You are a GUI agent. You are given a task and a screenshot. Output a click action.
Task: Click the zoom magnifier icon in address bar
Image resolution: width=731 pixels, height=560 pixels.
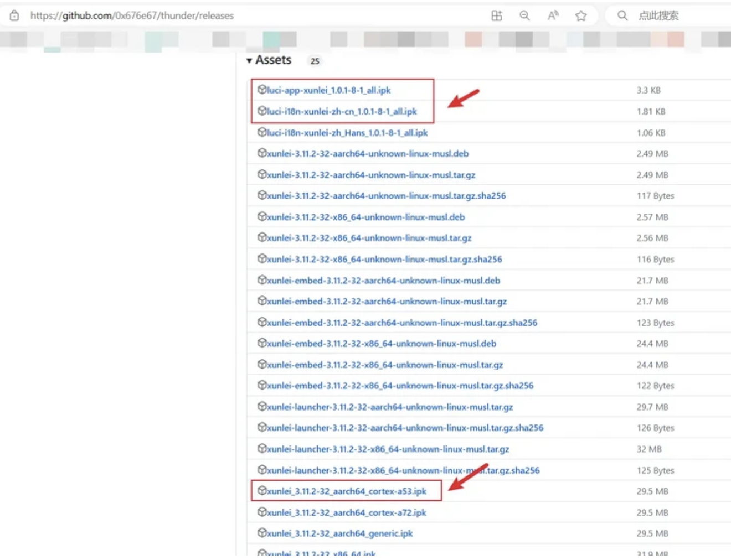point(524,15)
